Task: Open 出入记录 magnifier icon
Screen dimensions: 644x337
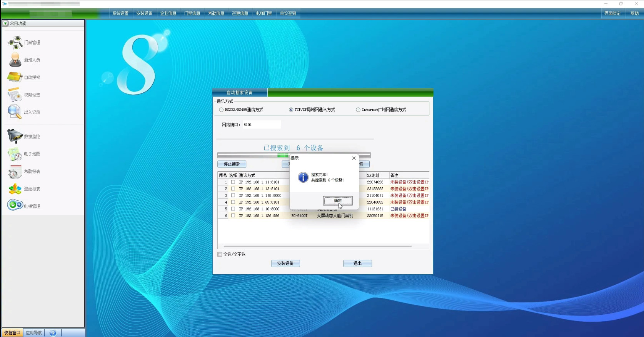Action: click(15, 112)
